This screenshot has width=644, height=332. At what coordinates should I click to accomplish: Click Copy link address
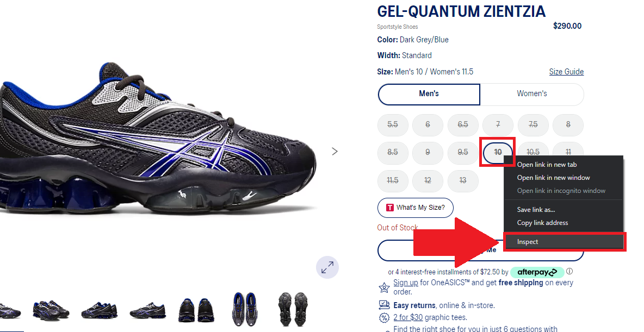542,223
